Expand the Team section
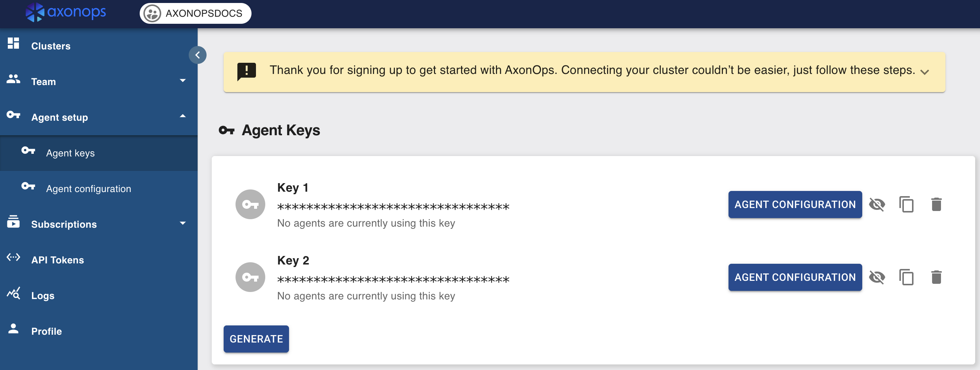The height and width of the screenshot is (370, 980). point(184,81)
